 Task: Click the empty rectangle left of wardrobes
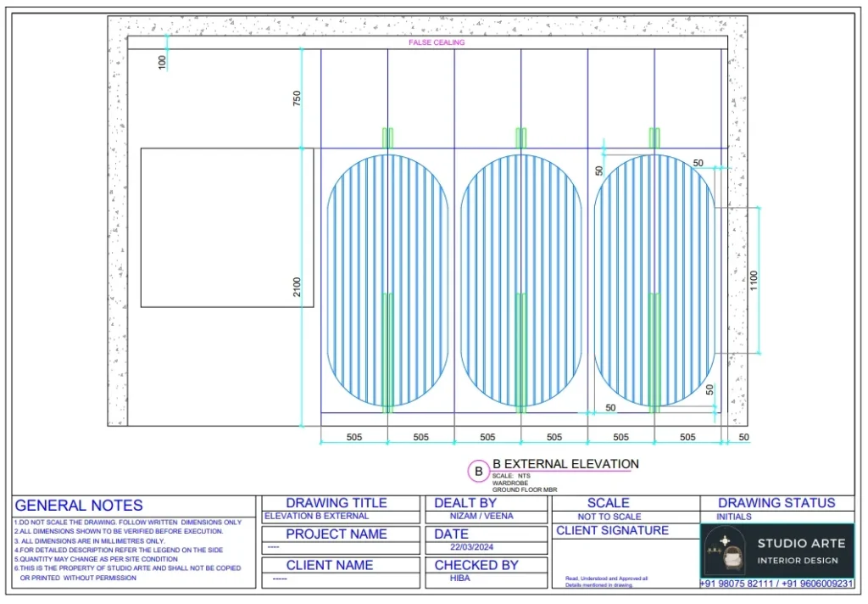[226, 227]
